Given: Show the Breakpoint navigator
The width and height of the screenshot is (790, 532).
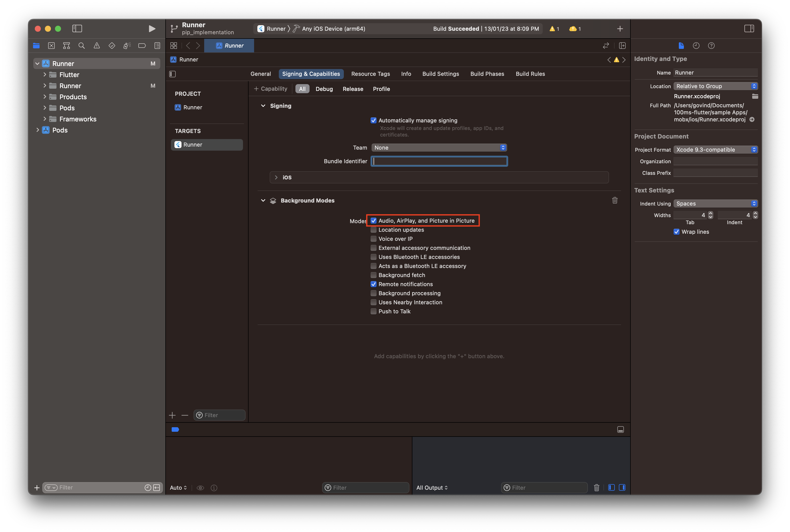Looking at the screenshot, I should pos(142,45).
